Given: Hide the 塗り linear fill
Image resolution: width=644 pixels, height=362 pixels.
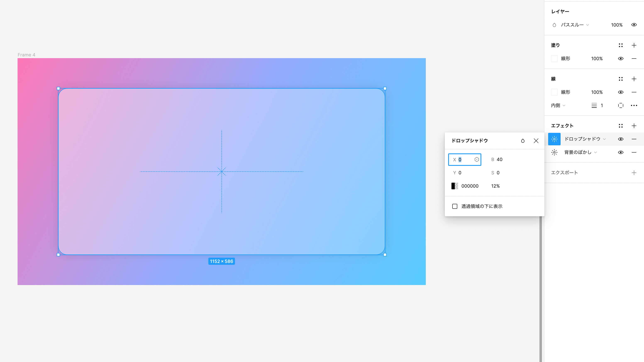Looking at the screenshot, I should coord(621,59).
